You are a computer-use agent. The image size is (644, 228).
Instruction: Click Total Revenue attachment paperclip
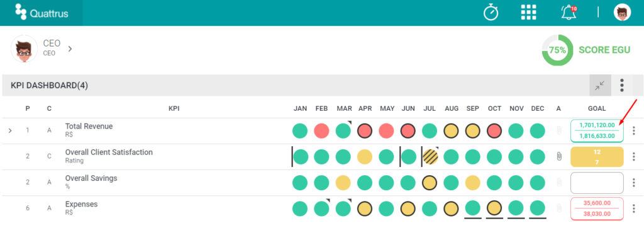[x=558, y=131]
